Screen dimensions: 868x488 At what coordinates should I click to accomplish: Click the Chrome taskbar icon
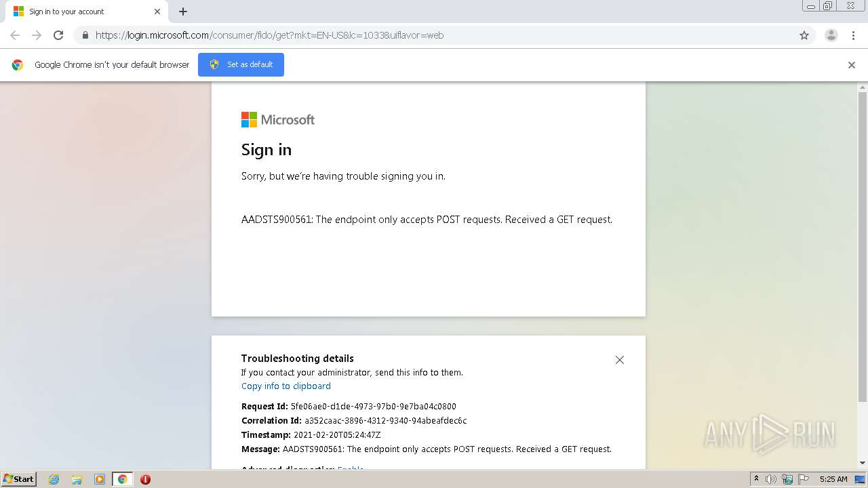click(x=123, y=479)
